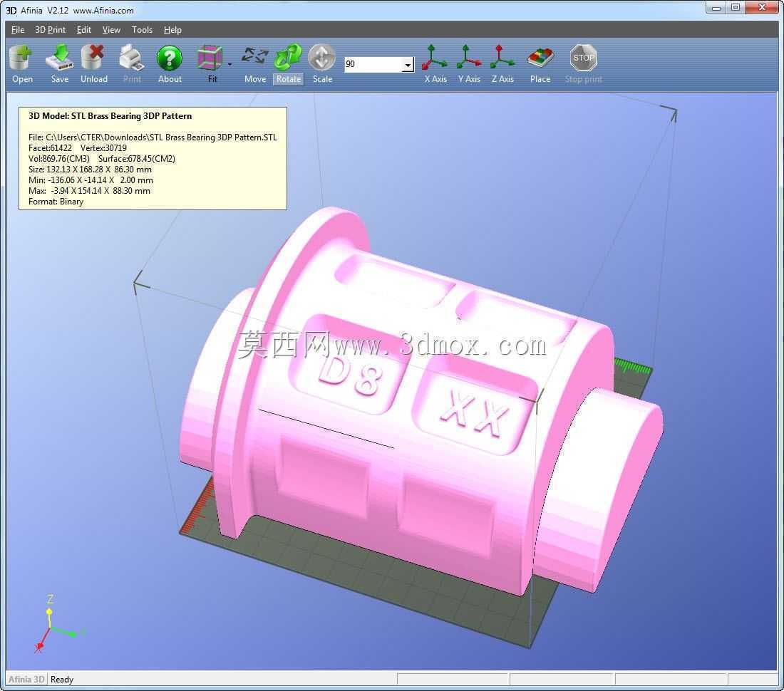Open the rotation angle dropdown arrow
The image size is (784, 691).
[408, 64]
